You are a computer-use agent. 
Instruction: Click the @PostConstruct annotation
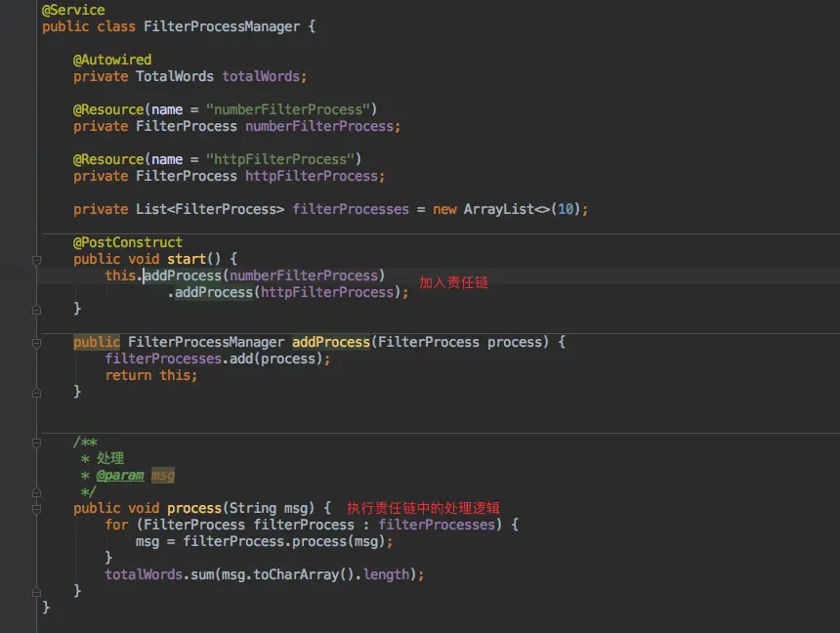[128, 242]
